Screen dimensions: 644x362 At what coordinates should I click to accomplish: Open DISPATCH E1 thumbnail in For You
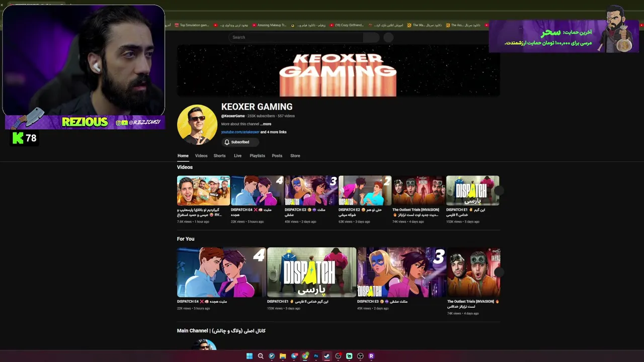click(x=311, y=272)
